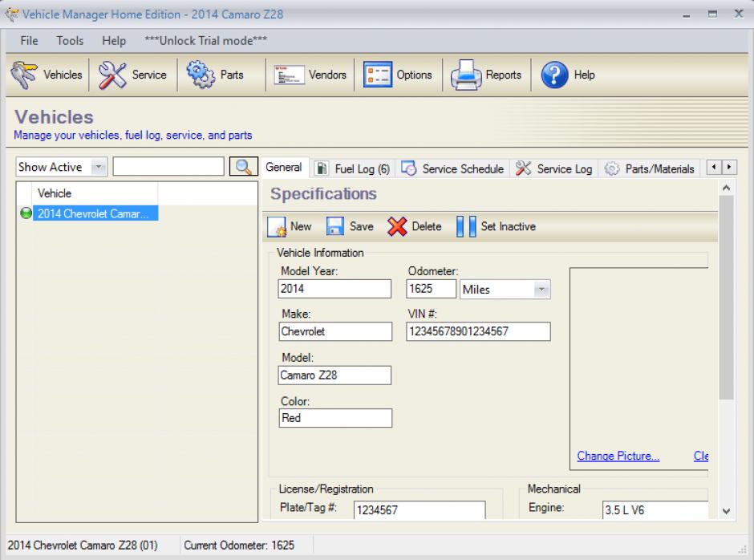This screenshot has width=754, height=560.
Task: Click status bar 2014 Chevrolet Camaro Z28 (01)
Action: [x=83, y=545]
